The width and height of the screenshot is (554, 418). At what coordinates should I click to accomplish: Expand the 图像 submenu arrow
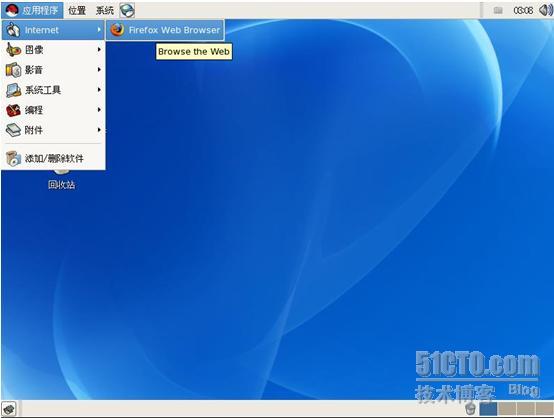[x=99, y=50]
